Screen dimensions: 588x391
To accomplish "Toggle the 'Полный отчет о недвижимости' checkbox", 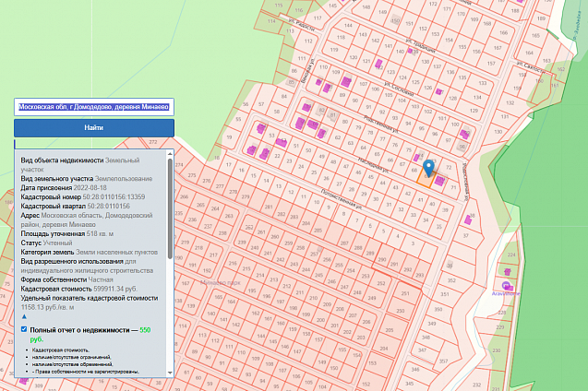I will point(24,329).
